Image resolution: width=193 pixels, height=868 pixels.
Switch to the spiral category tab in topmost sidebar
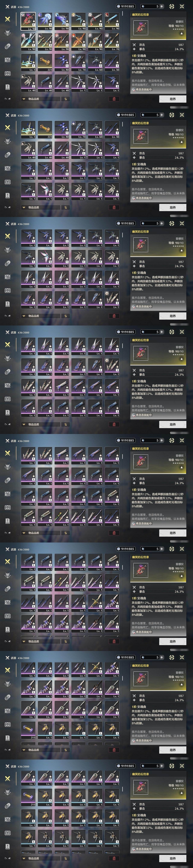click(x=7, y=60)
